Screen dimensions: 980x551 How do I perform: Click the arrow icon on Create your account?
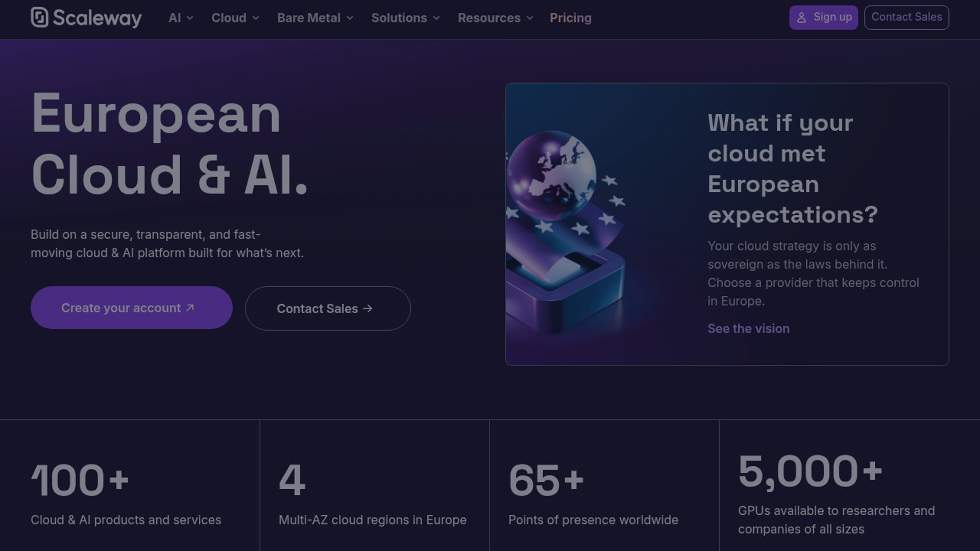pyautogui.click(x=190, y=308)
